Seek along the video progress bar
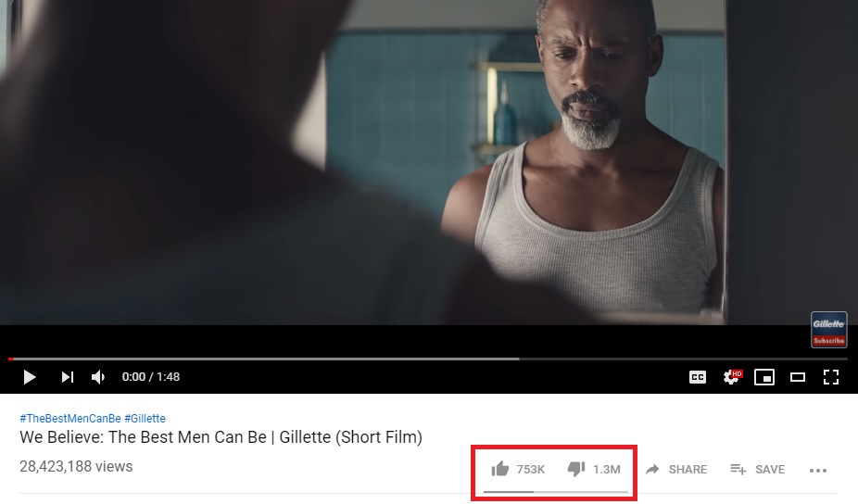This screenshot has height=504, width=858. tap(428, 359)
